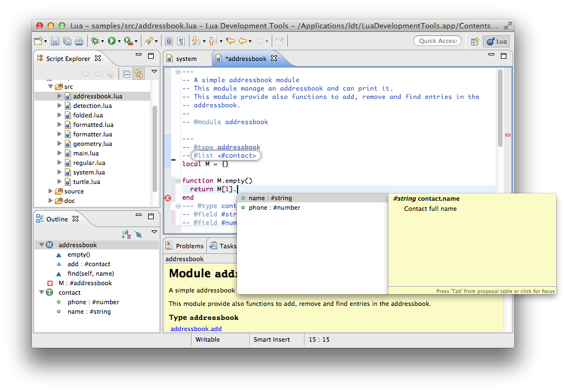Screen dimensions: 564x392
Task: Select turtle.lua file
Action: (x=86, y=182)
